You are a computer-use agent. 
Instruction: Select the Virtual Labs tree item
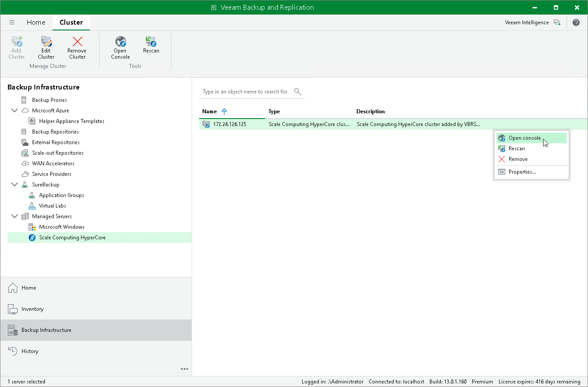point(52,206)
